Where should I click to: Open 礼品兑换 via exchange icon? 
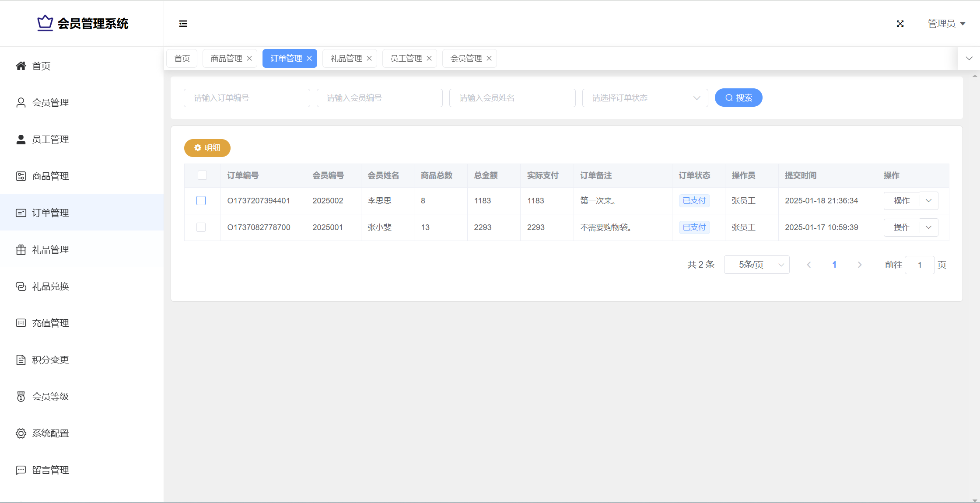pos(21,286)
